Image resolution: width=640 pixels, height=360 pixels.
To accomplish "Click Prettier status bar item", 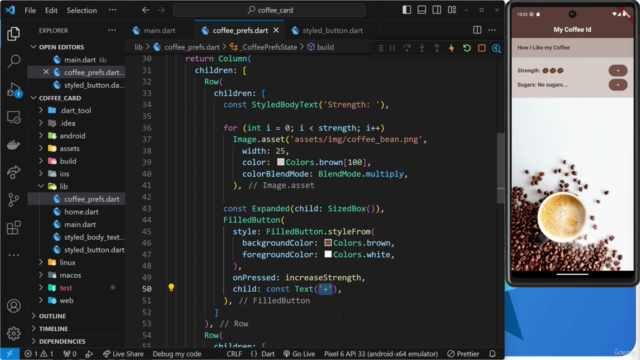I will coord(463,353).
